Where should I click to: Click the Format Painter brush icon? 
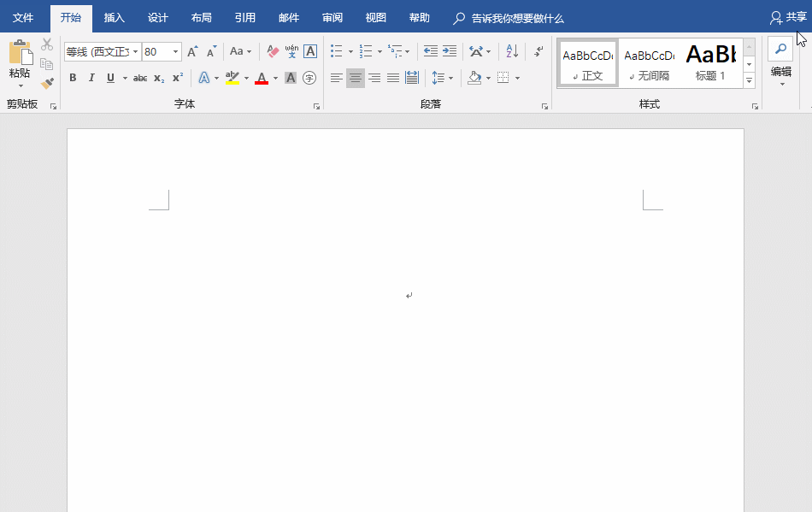coord(47,84)
